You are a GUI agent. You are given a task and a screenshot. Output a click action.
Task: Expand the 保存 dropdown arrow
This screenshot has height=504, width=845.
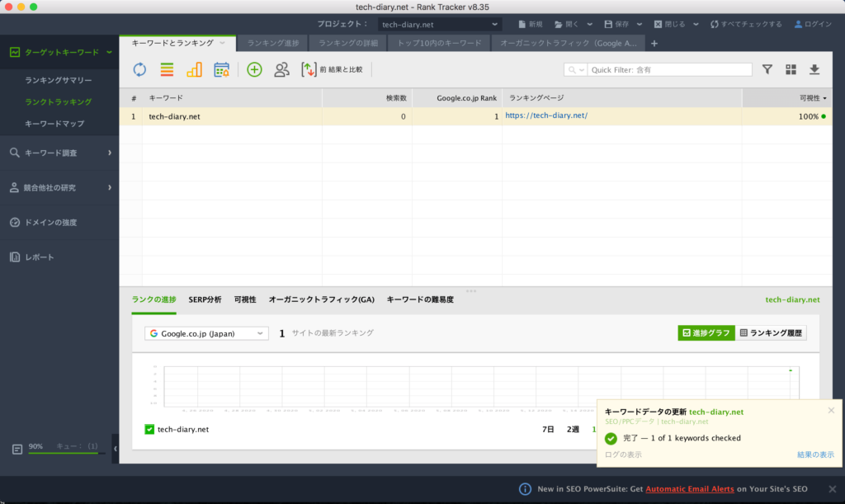pyautogui.click(x=640, y=24)
